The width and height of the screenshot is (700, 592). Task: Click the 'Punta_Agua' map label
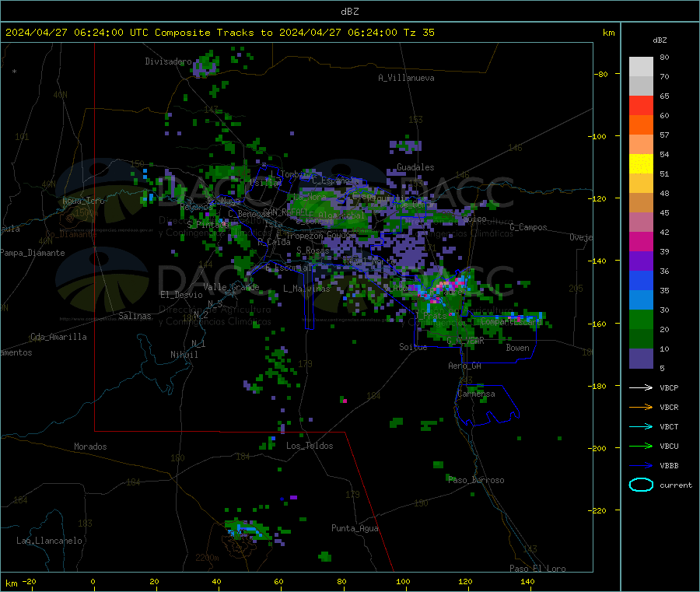(355, 528)
